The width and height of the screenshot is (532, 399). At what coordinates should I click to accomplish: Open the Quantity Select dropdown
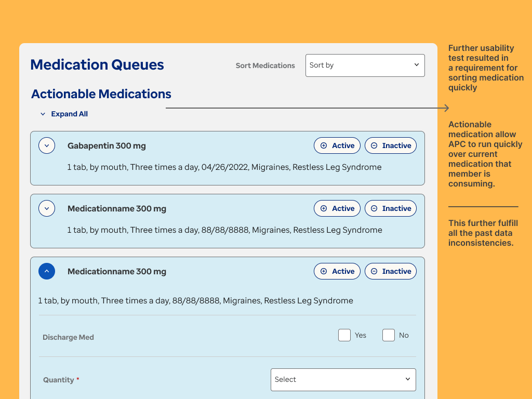pos(343,380)
